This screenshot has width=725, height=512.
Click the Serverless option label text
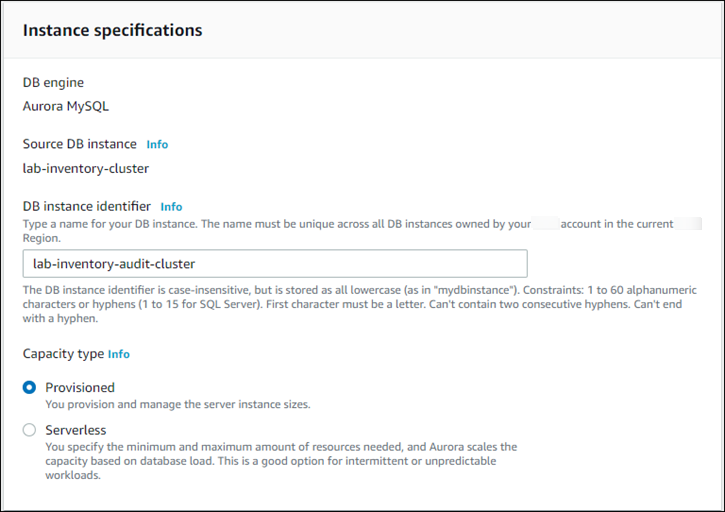(76, 429)
